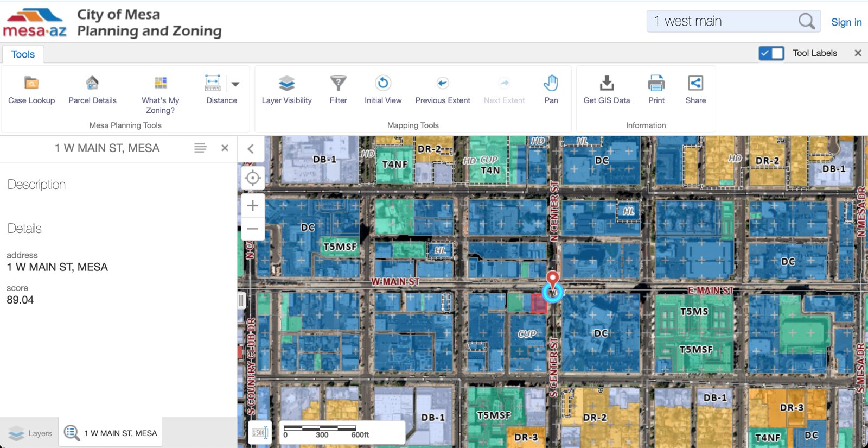This screenshot has height=448, width=868.
Task: Zoom in with the plus button
Action: tap(253, 205)
